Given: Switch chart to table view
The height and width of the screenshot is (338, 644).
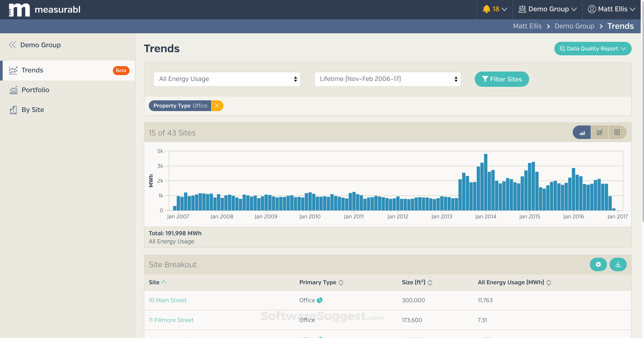Looking at the screenshot, I should click(617, 132).
